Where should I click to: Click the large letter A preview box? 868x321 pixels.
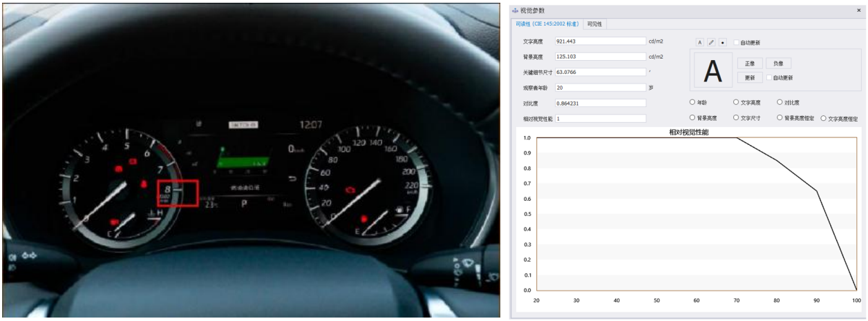713,71
